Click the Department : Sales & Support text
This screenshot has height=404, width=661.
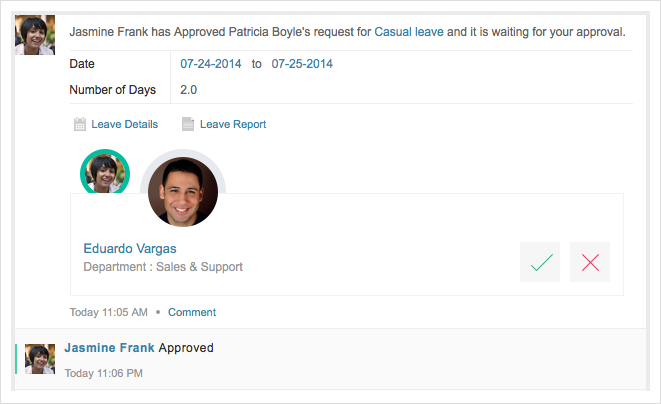163,267
